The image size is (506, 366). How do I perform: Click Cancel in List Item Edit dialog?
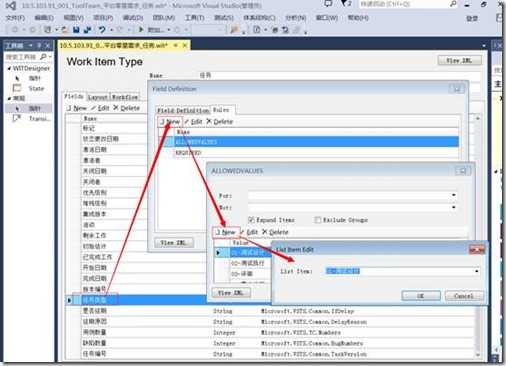point(464,296)
